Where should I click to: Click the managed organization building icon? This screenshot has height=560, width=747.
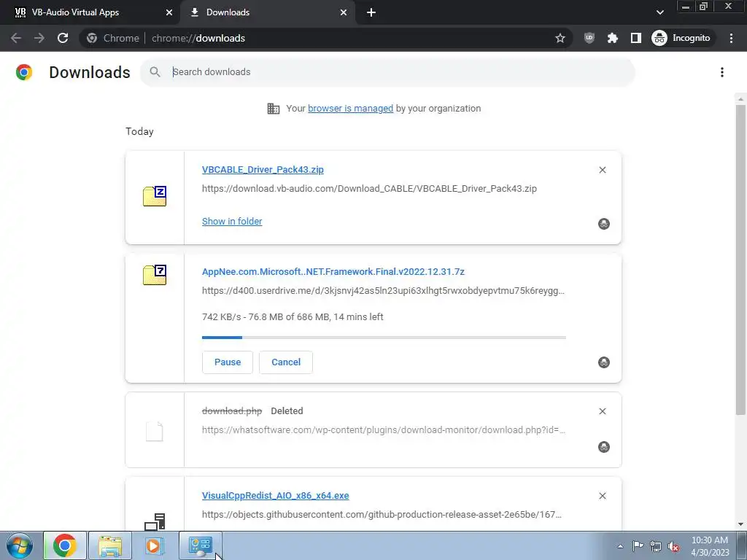point(274,109)
